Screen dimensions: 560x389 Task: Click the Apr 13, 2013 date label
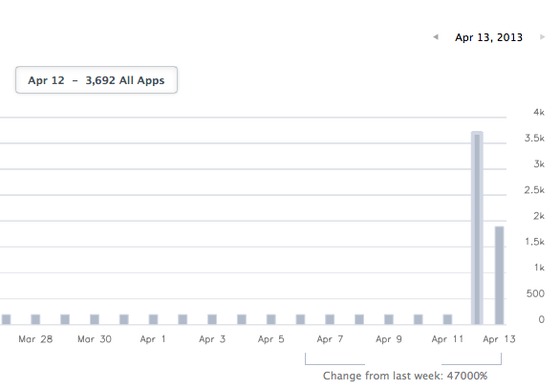pyautogui.click(x=489, y=37)
